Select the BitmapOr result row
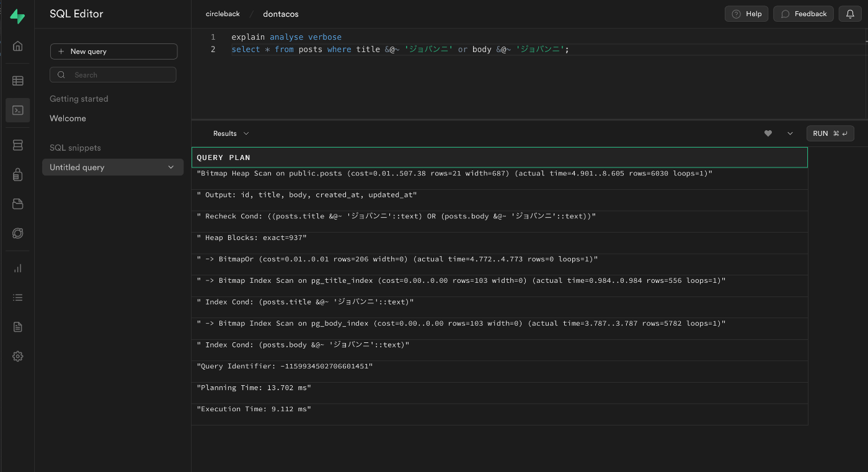This screenshot has width=868, height=472. (500, 264)
